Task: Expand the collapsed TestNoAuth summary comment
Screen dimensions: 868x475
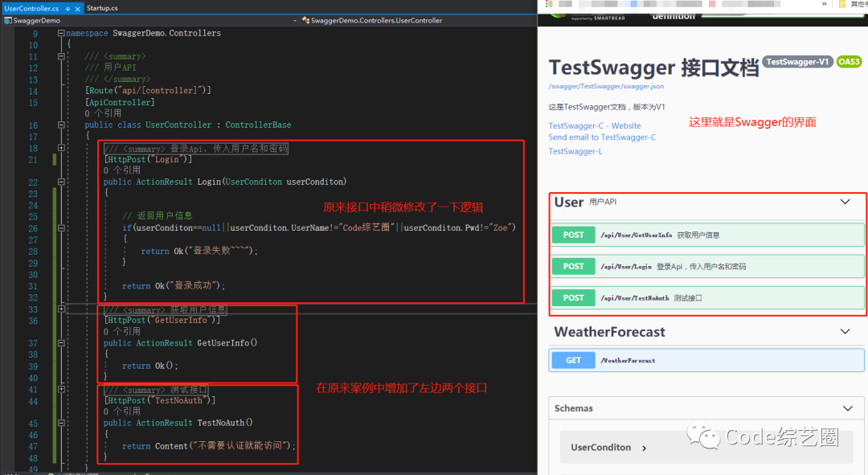Action: [61, 389]
